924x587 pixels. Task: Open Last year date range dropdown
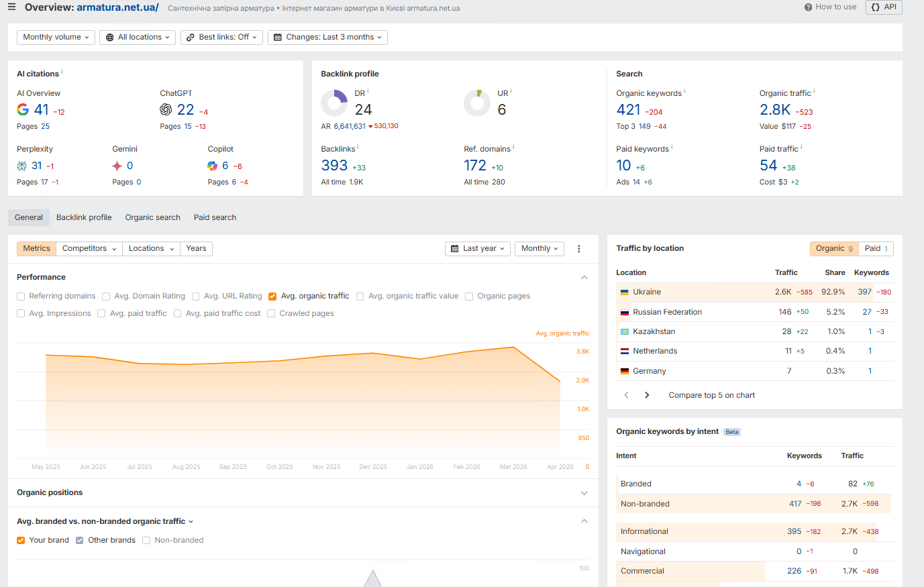(x=478, y=249)
